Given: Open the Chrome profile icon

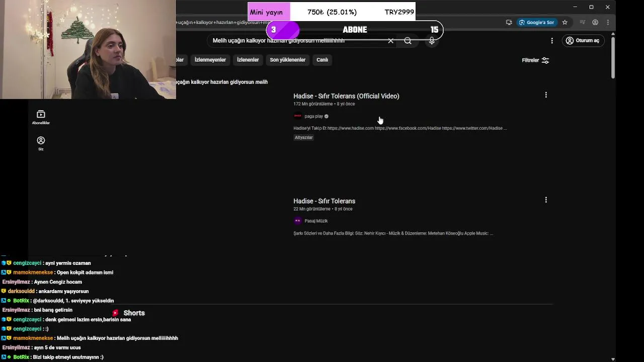Looking at the screenshot, I should pos(595,22).
